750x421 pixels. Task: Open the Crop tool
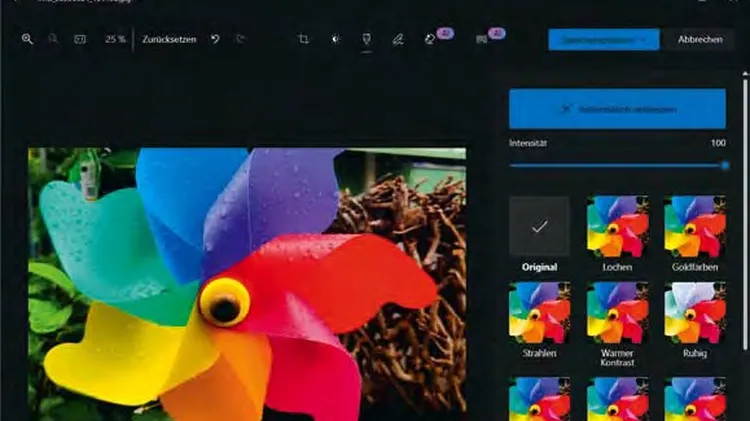(x=303, y=39)
